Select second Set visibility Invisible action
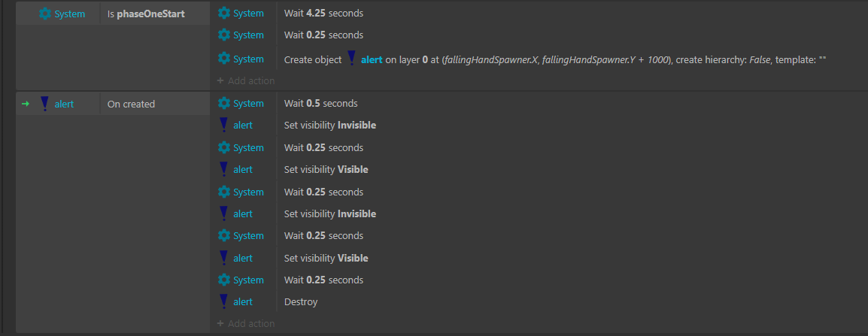868x336 pixels. pyautogui.click(x=330, y=213)
